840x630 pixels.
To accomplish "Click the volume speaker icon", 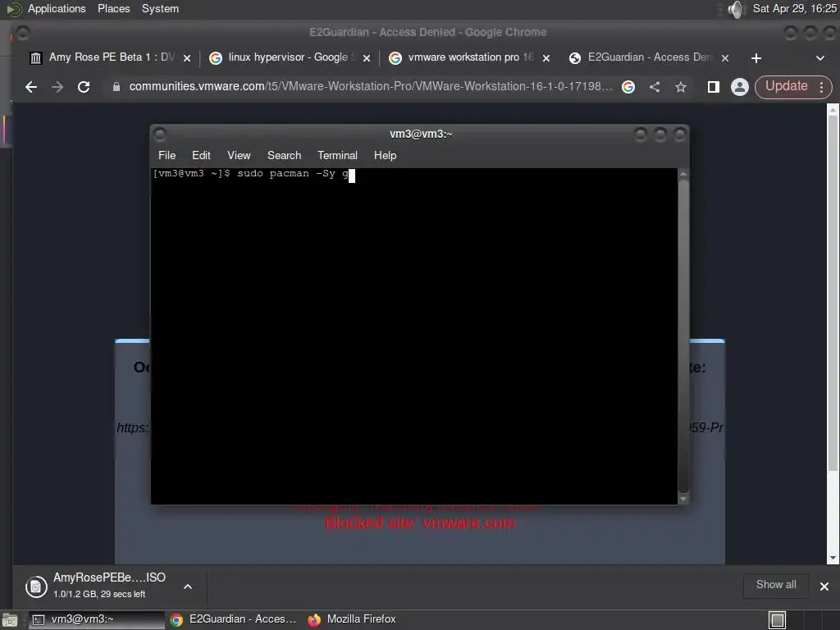I will [737, 9].
